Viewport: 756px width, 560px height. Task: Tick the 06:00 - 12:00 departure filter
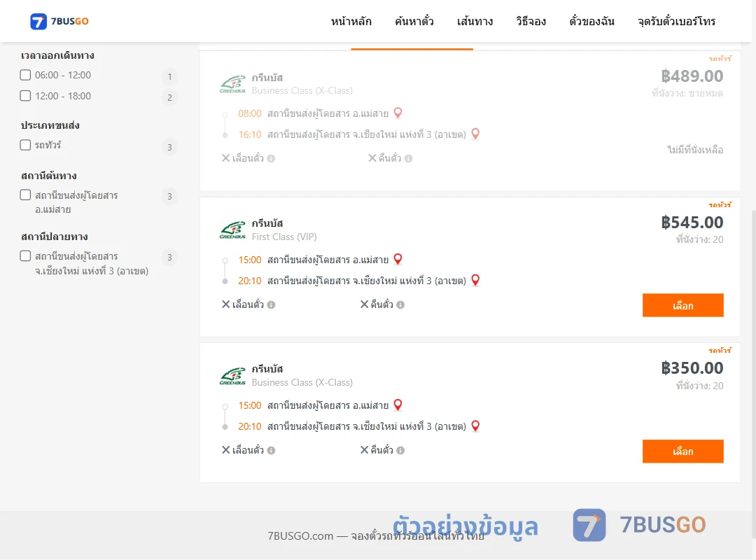(26, 75)
